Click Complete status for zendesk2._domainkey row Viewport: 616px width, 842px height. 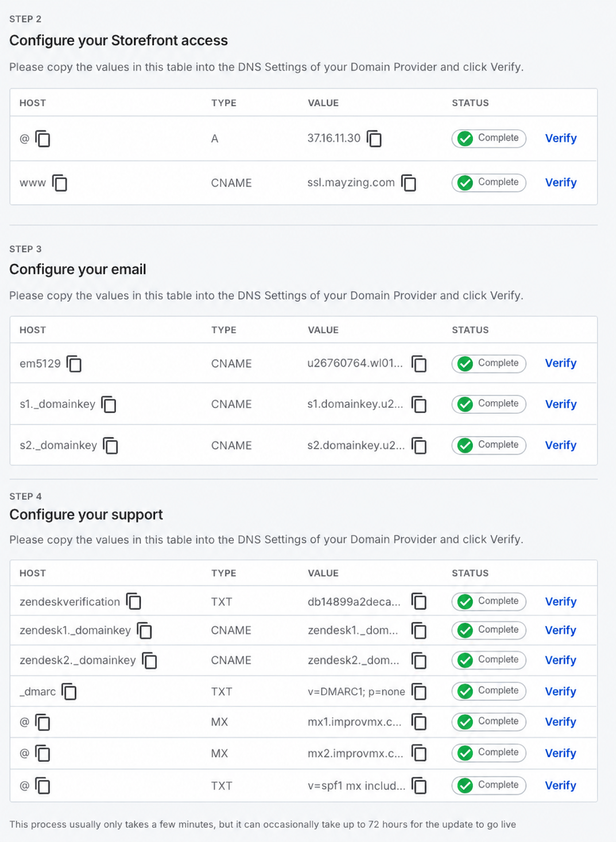tap(489, 660)
